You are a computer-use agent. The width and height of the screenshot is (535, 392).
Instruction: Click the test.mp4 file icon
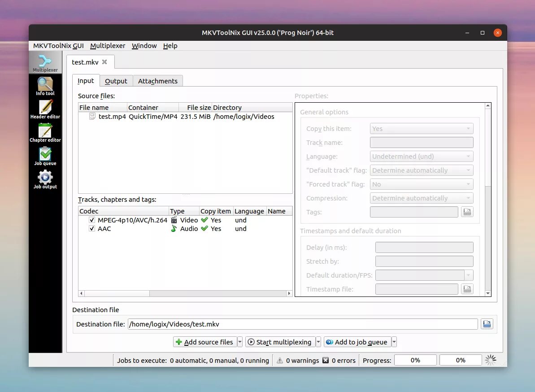coord(92,116)
